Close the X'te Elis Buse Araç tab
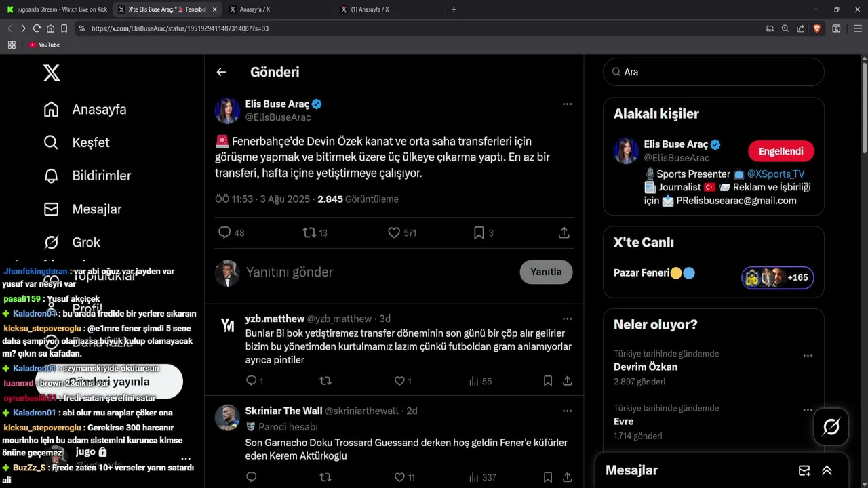868x488 pixels. point(215,9)
